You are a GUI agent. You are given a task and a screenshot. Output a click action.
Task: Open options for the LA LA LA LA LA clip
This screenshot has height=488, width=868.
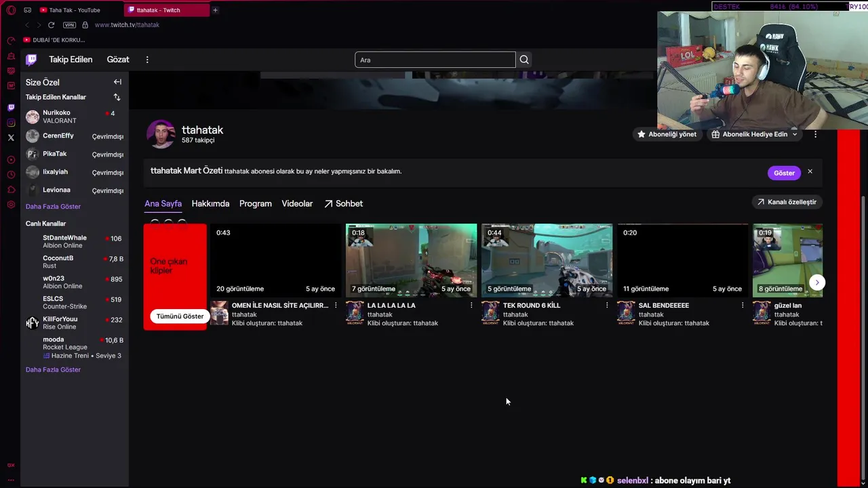pyautogui.click(x=471, y=306)
